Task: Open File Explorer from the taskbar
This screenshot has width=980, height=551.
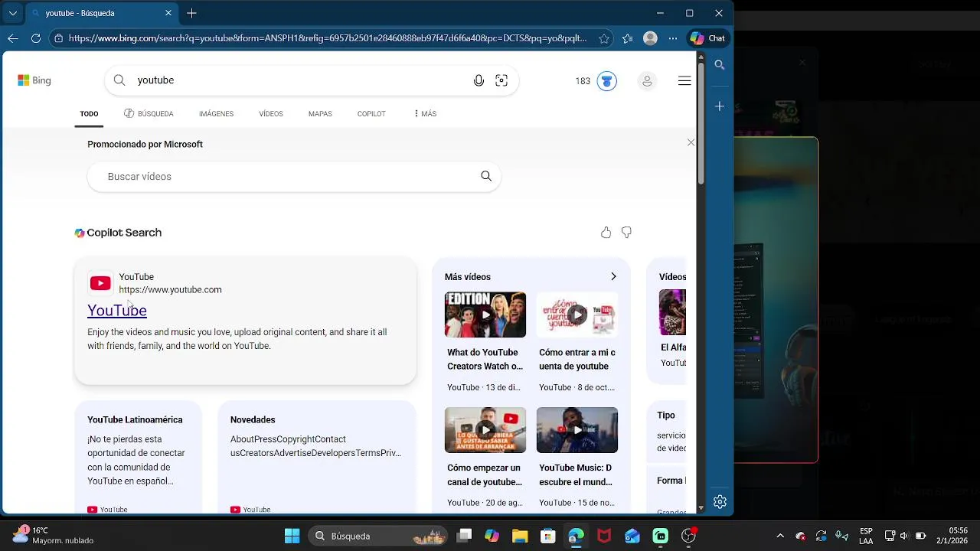Action: coord(520,536)
